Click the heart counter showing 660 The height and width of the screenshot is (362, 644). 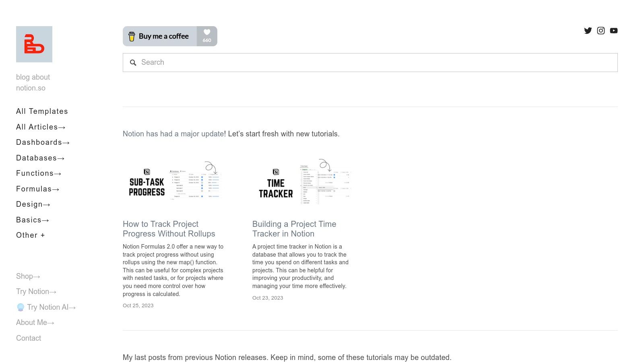point(207,36)
